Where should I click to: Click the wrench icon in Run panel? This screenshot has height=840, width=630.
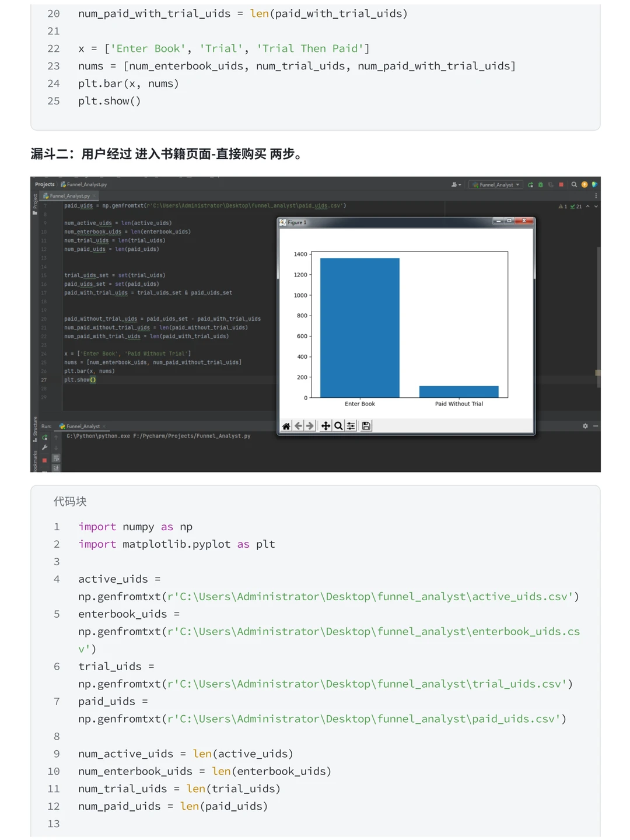point(44,448)
